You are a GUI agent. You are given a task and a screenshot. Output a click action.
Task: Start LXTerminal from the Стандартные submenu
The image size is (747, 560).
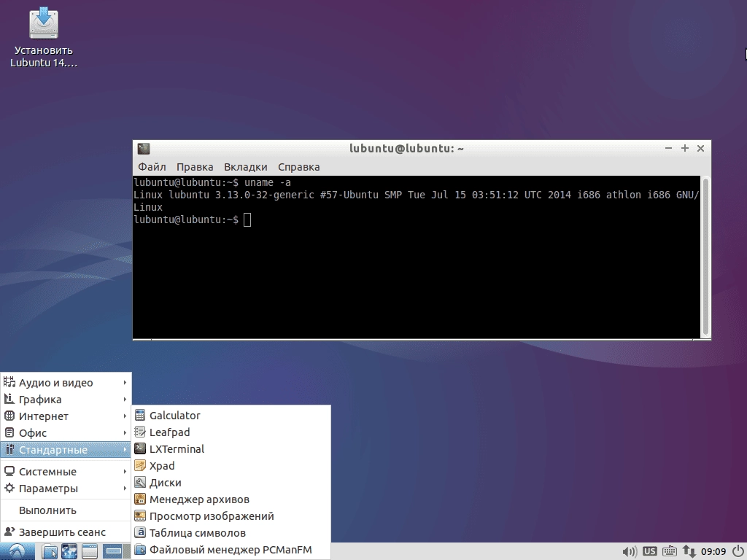tap(231, 449)
